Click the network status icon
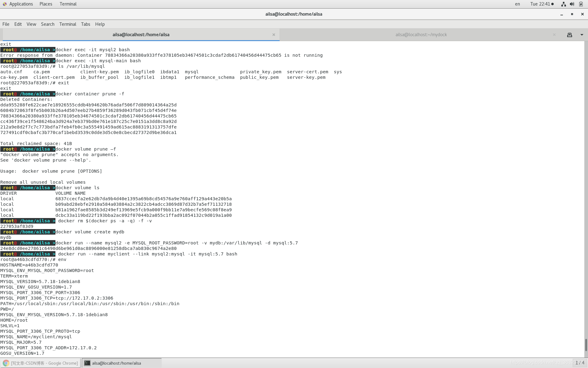 tap(563, 4)
